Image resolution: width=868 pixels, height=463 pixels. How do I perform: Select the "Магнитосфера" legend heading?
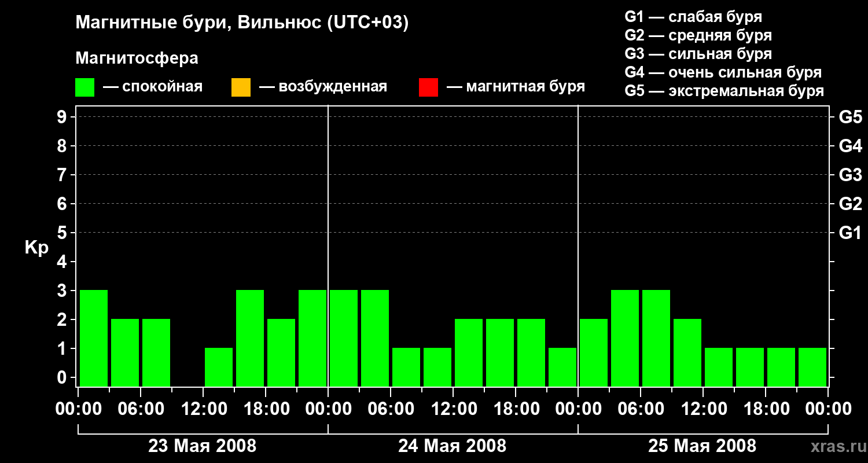(x=137, y=58)
